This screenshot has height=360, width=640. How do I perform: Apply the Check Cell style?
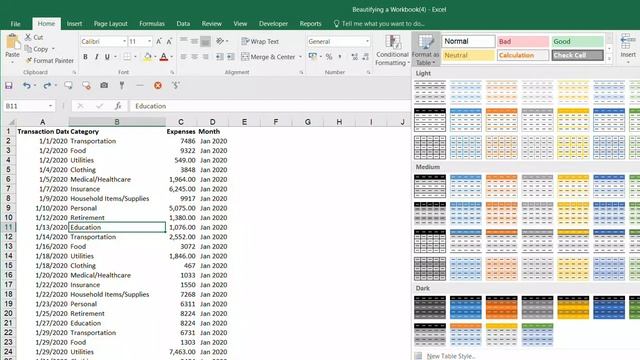(x=578, y=55)
